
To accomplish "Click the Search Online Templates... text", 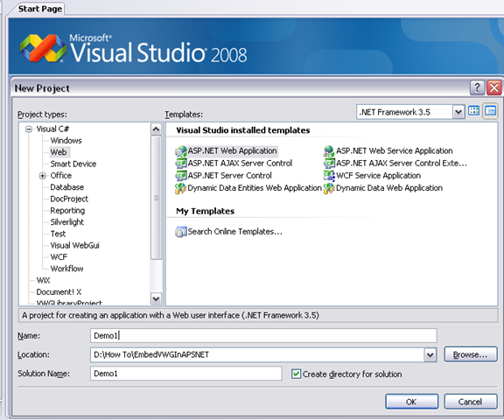I will pyautogui.click(x=235, y=232).
